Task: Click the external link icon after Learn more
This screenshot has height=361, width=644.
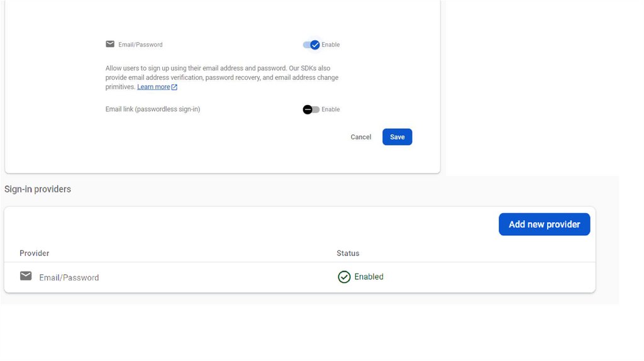Action: click(x=174, y=87)
